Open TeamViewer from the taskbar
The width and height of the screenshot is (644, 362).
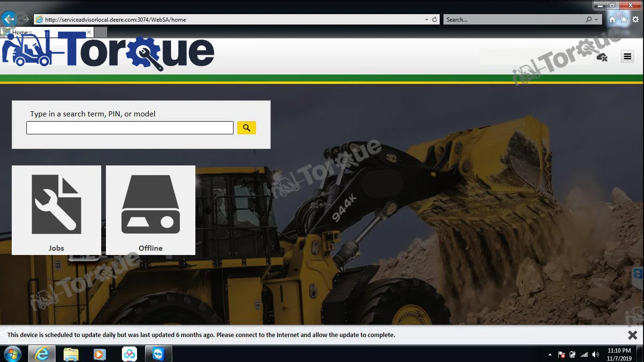click(159, 354)
